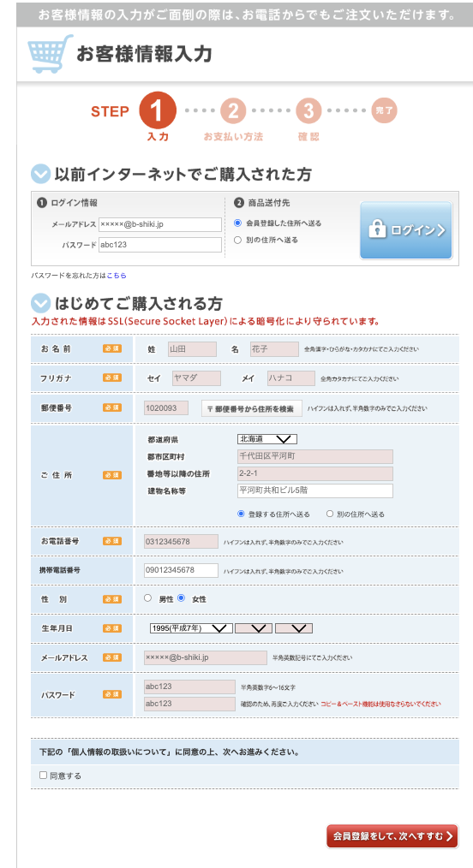This screenshot has height=868, width=473.
Task: Click the shopping cart icon in header
Action: click(x=51, y=54)
